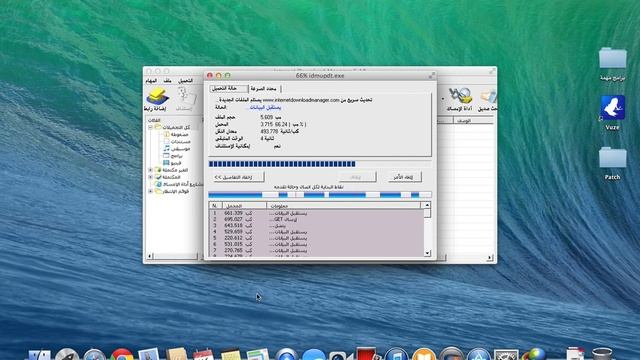
Task: Select connection row 643.518
Action: click(316, 225)
